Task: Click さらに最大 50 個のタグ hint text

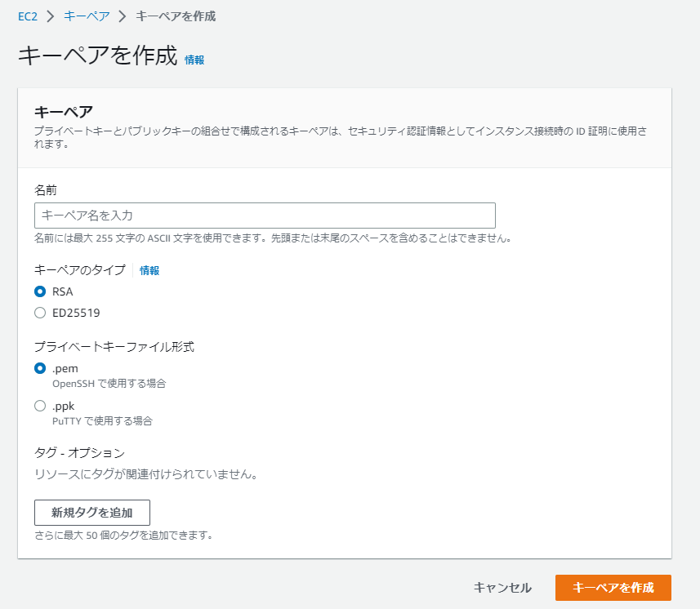Action: click(x=123, y=535)
